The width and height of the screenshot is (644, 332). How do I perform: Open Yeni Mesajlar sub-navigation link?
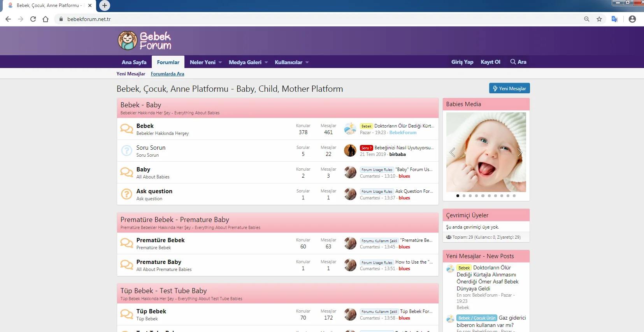pyautogui.click(x=131, y=74)
